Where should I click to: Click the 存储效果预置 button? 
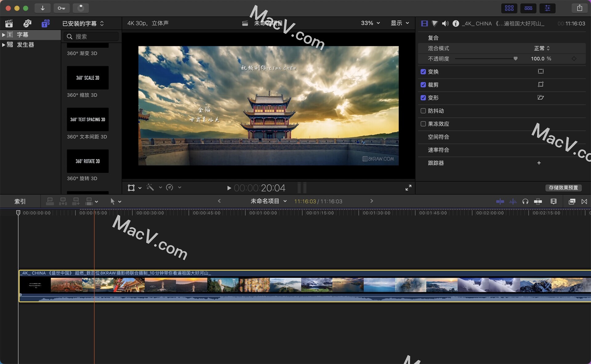(563, 188)
